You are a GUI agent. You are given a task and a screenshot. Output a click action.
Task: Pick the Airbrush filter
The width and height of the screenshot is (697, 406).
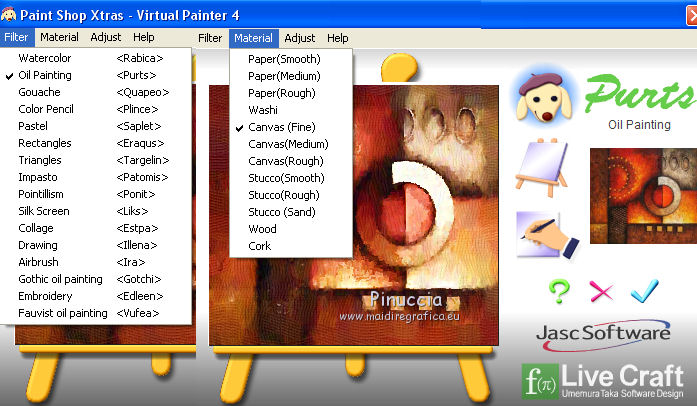[96, 262]
